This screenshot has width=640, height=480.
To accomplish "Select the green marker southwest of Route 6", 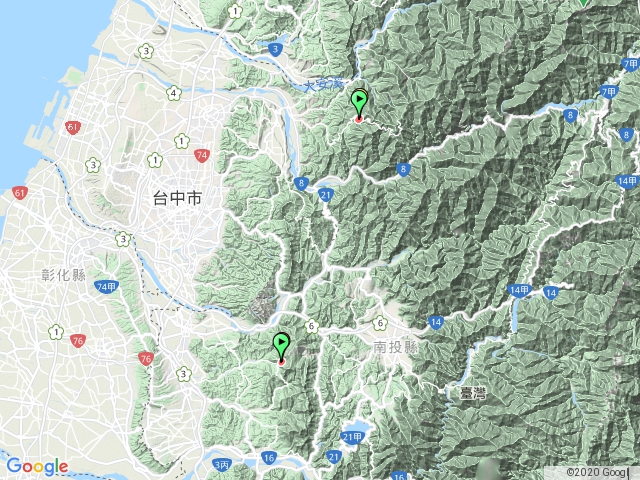I will (281, 347).
